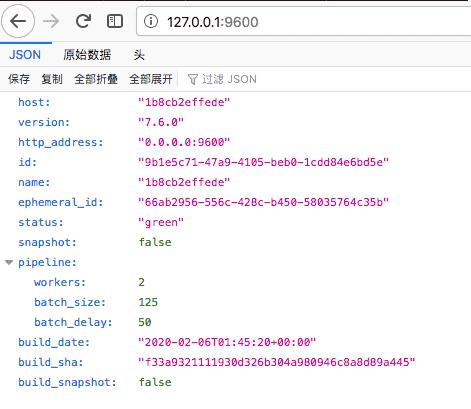Viewport: 471px width, 409px height.
Task: Select the build_date key
Action: coord(54,342)
